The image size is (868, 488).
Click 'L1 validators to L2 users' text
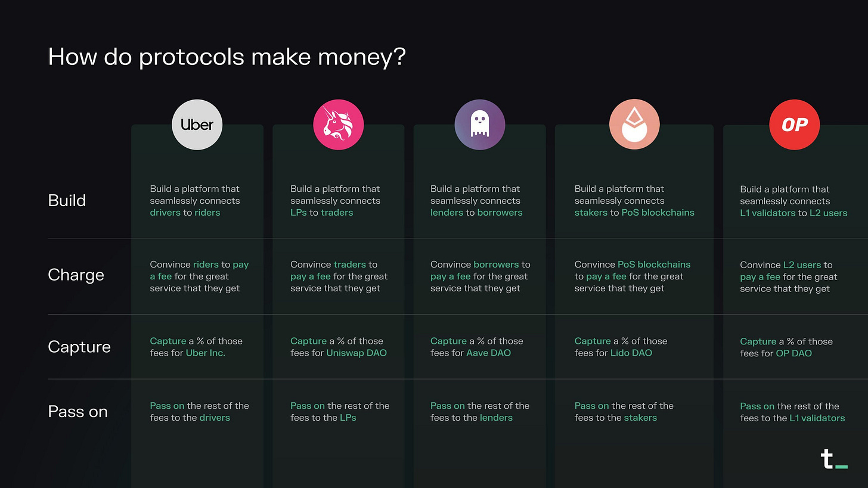coord(793,213)
